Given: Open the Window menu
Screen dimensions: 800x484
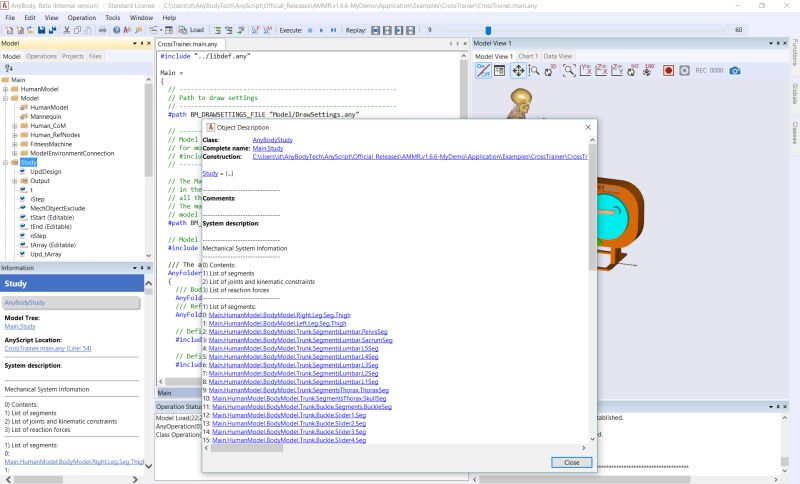Looking at the screenshot, I should pos(141,17).
